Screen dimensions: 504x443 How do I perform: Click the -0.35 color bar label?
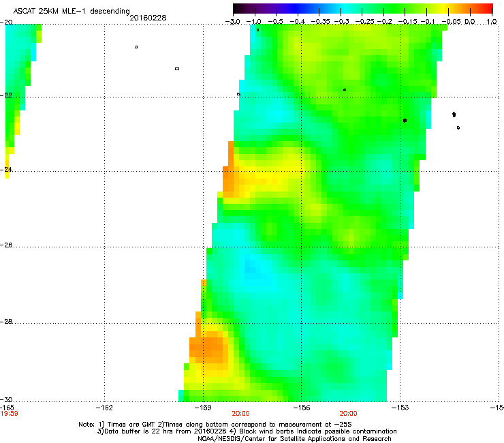[x=321, y=22]
